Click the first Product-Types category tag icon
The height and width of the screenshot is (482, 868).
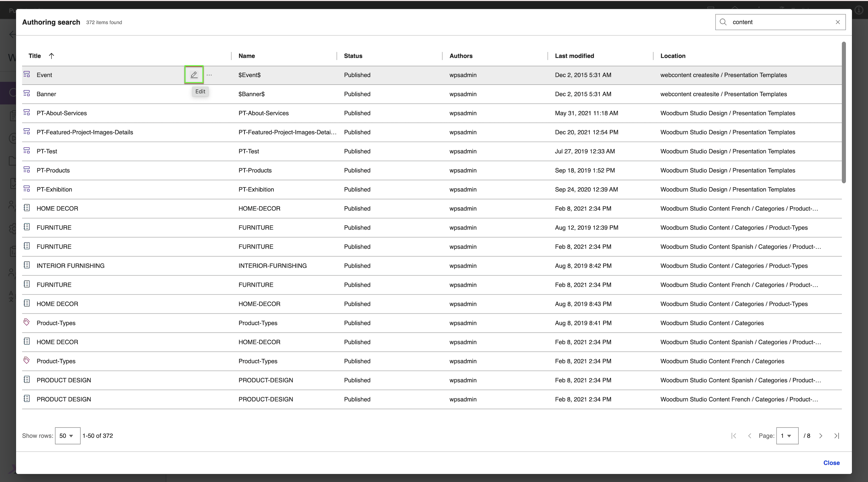point(27,322)
